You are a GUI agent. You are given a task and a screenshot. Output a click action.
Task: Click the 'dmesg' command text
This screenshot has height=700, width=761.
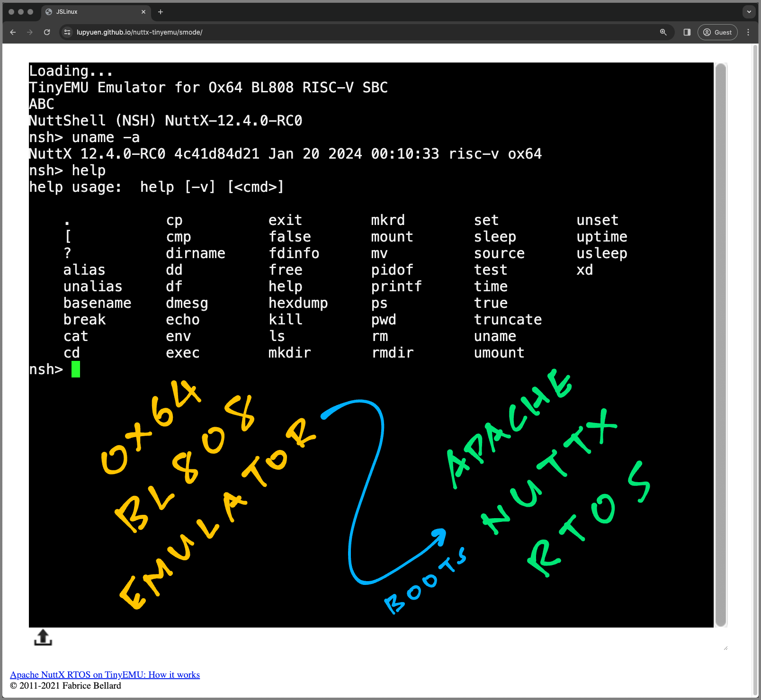187,303
